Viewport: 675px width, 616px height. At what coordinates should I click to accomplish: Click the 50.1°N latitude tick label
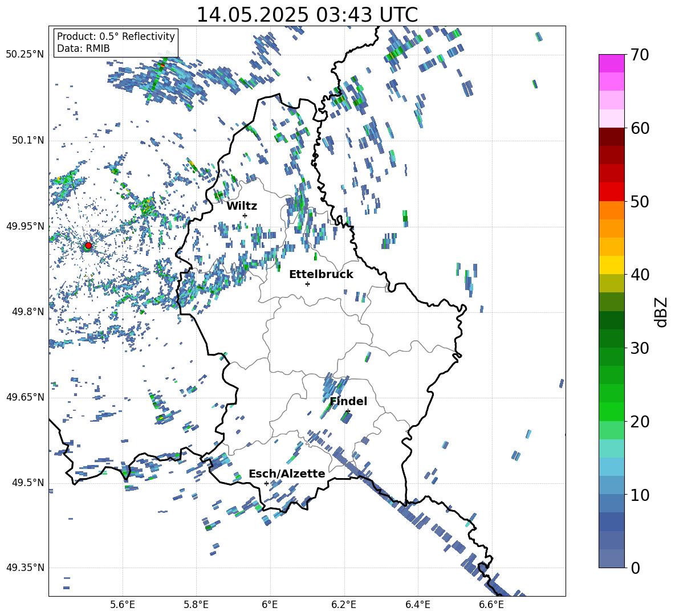point(27,140)
